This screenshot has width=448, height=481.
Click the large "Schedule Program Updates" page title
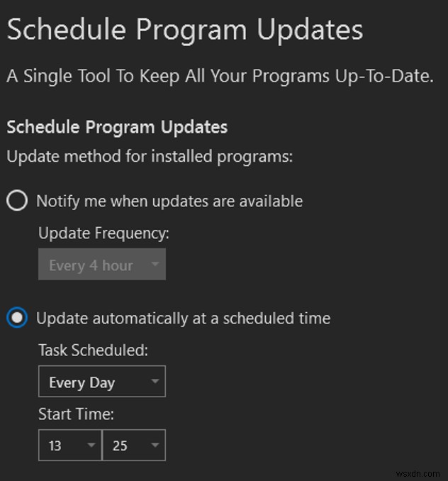[x=184, y=31]
